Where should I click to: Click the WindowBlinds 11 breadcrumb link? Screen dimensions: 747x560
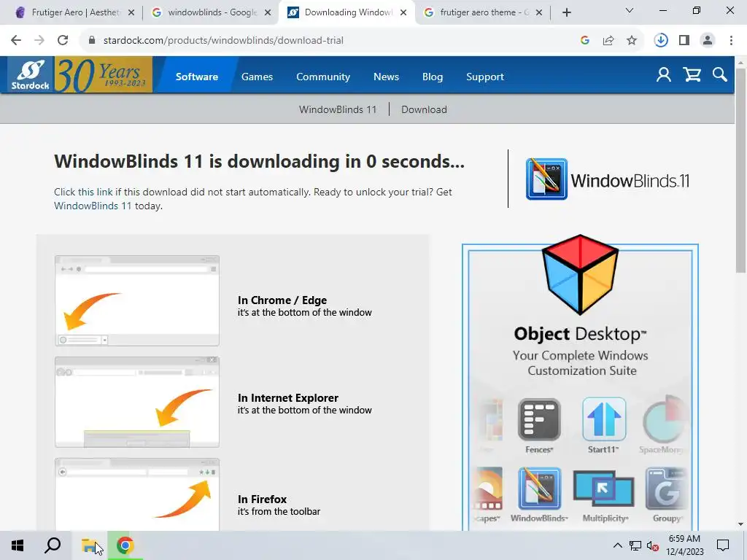point(338,109)
